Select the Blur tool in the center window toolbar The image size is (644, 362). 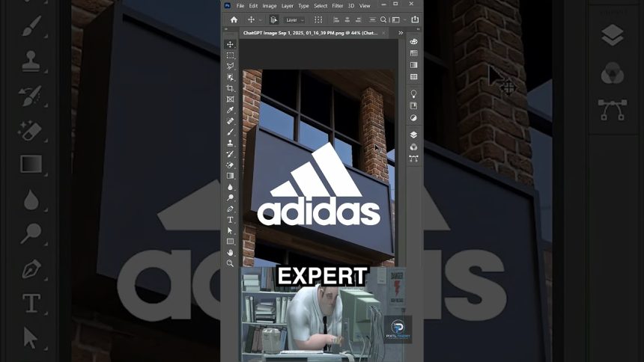pyautogui.click(x=230, y=187)
